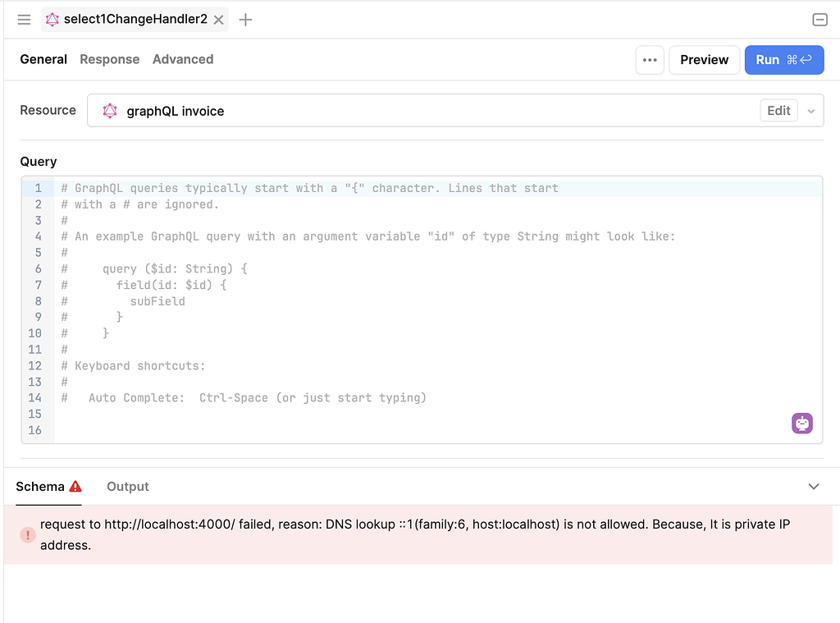The height and width of the screenshot is (623, 840).
Task: Open more options via the ellipsis icon
Action: (650, 59)
